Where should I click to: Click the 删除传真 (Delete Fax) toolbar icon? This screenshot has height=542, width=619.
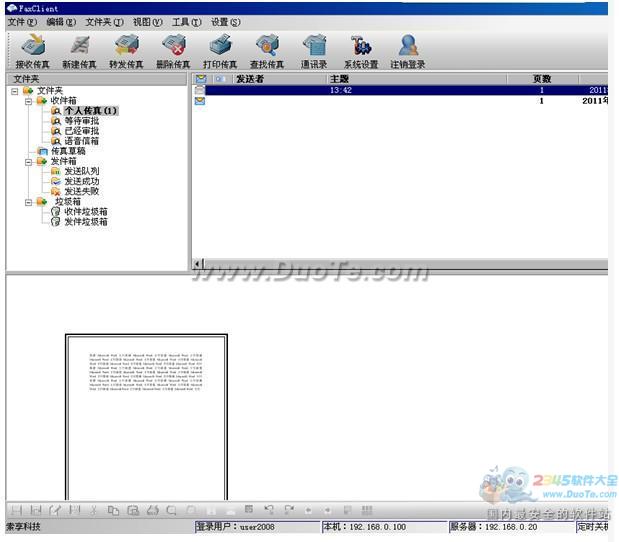[172, 50]
